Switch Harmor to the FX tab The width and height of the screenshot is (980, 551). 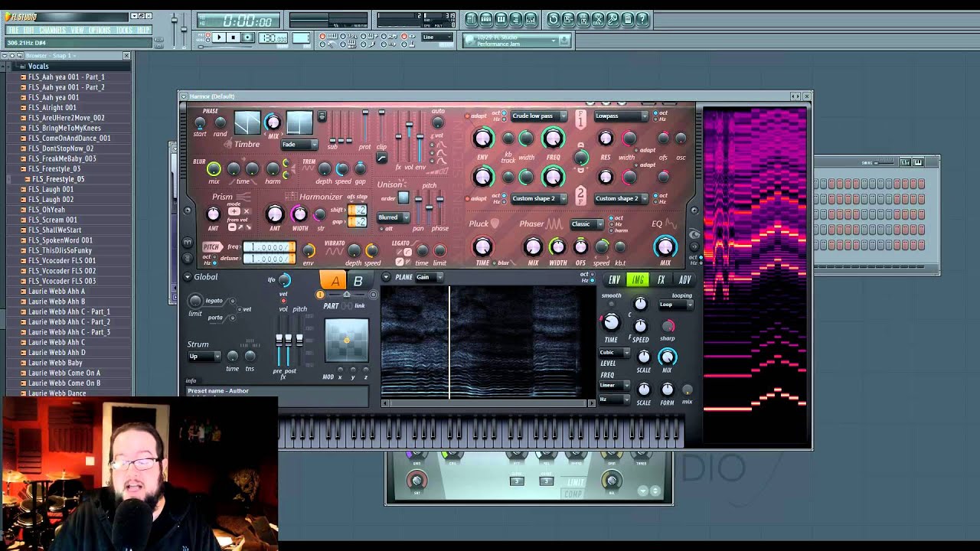pos(661,280)
